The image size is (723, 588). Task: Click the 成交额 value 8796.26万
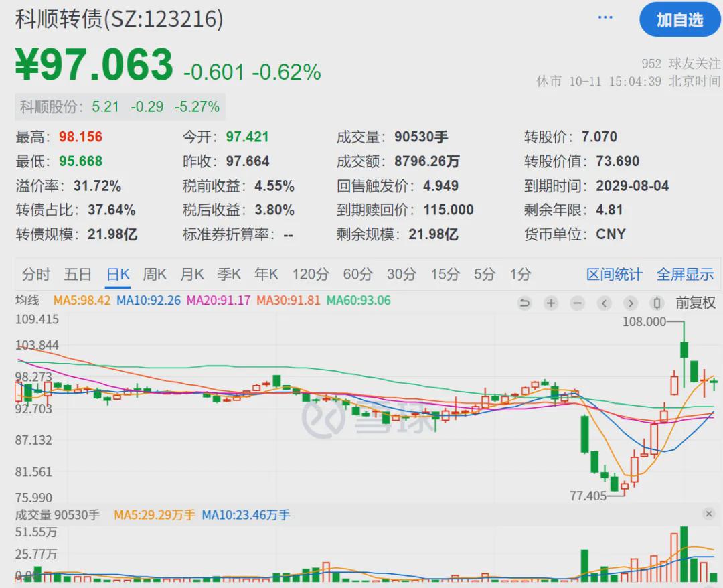[x=427, y=161]
